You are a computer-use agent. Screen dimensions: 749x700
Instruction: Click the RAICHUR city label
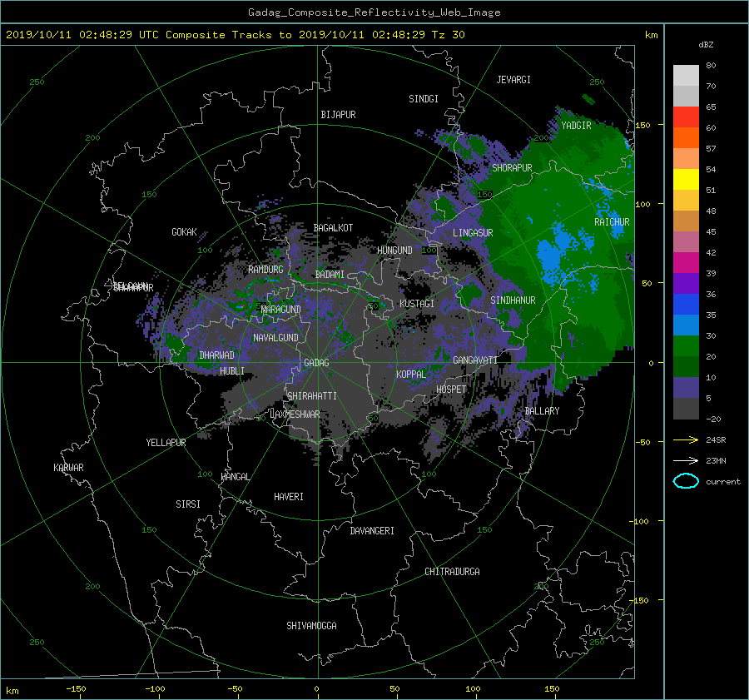612,222
